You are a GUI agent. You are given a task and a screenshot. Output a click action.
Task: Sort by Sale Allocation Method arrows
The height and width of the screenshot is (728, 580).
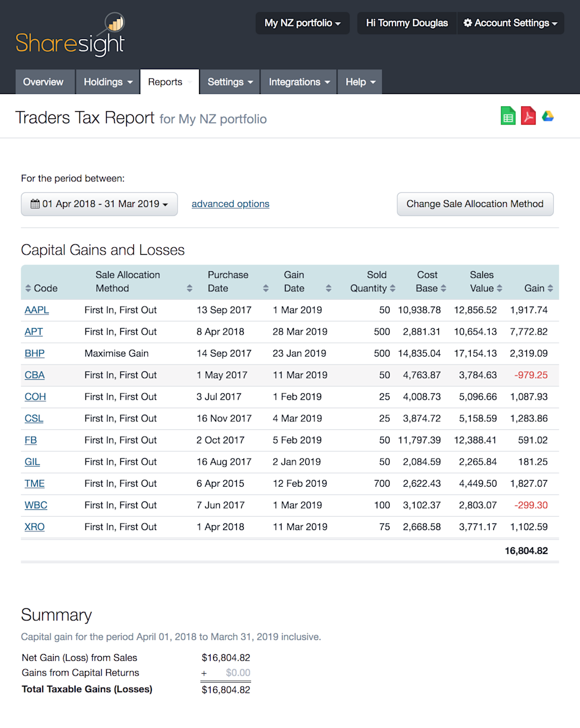[189, 288]
